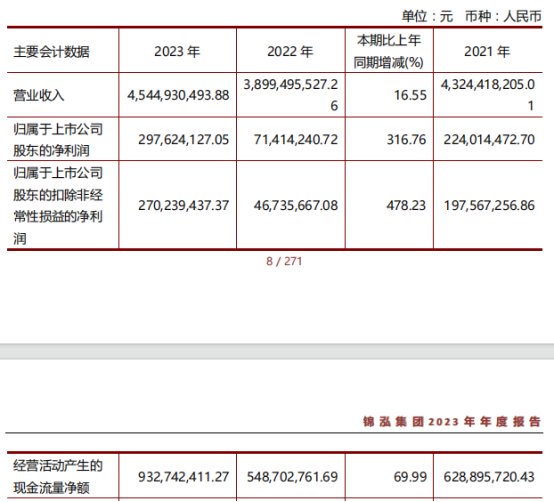Select value 224,014,472.70

[x=489, y=140]
